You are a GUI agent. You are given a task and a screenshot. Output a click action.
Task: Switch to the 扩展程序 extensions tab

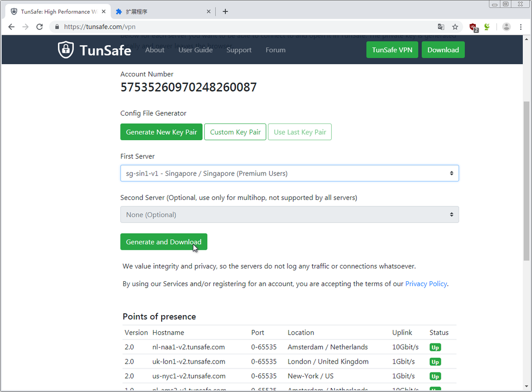point(163,12)
